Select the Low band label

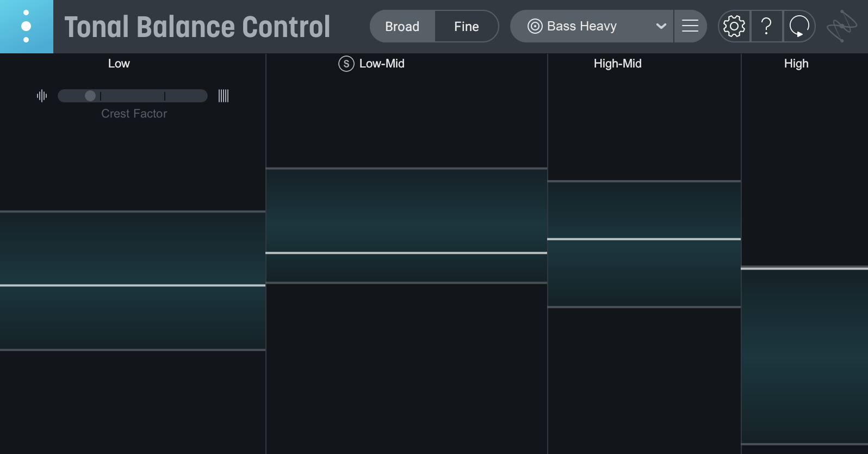[x=119, y=64]
